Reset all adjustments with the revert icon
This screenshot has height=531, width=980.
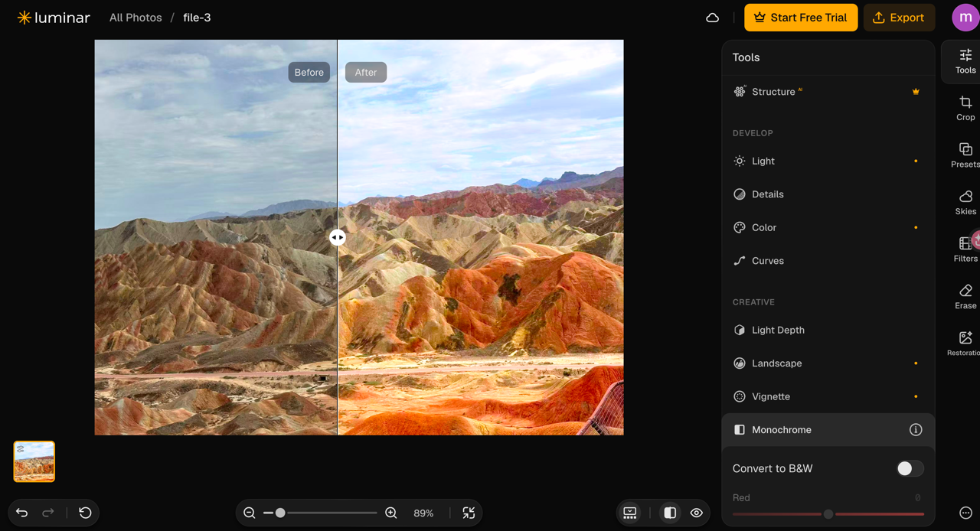coord(85,513)
